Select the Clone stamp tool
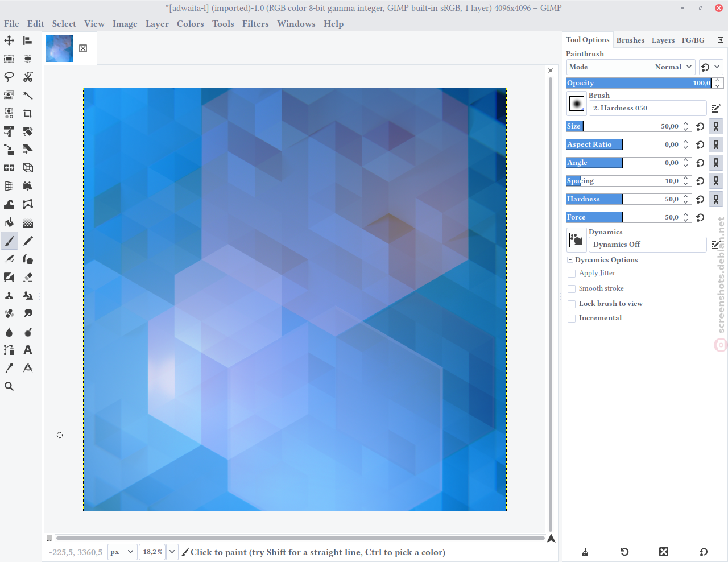 (9, 295)
